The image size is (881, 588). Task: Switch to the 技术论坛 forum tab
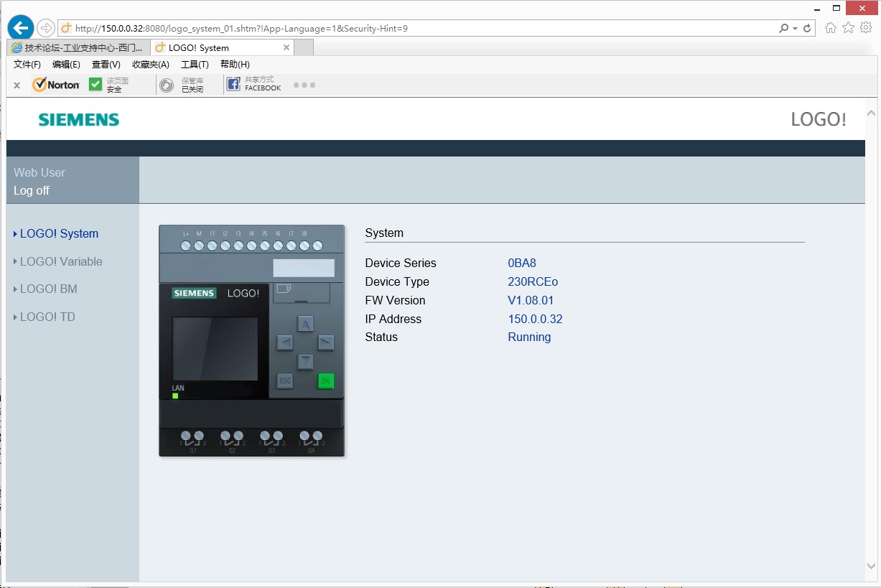[x=79, y=47]
